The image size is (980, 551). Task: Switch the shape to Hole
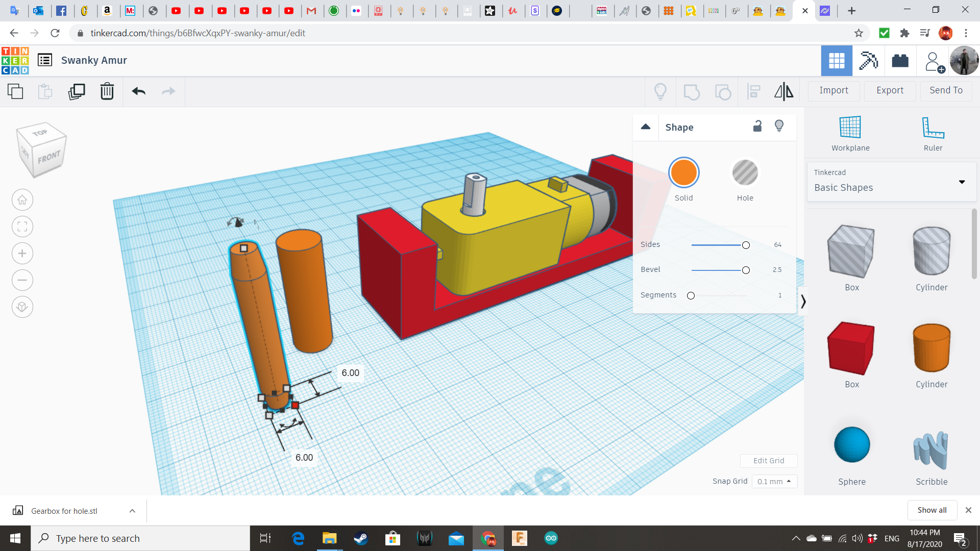[745, 173]
